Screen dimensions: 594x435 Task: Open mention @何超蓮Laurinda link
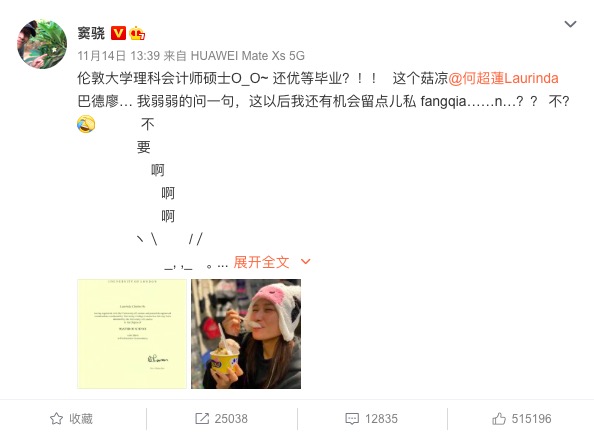503,78
